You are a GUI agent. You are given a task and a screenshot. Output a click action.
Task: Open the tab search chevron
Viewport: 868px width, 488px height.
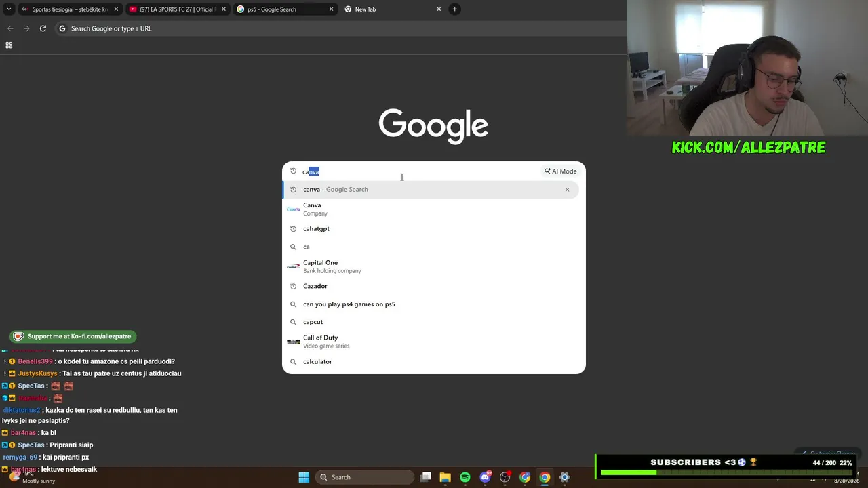point(9,9)
